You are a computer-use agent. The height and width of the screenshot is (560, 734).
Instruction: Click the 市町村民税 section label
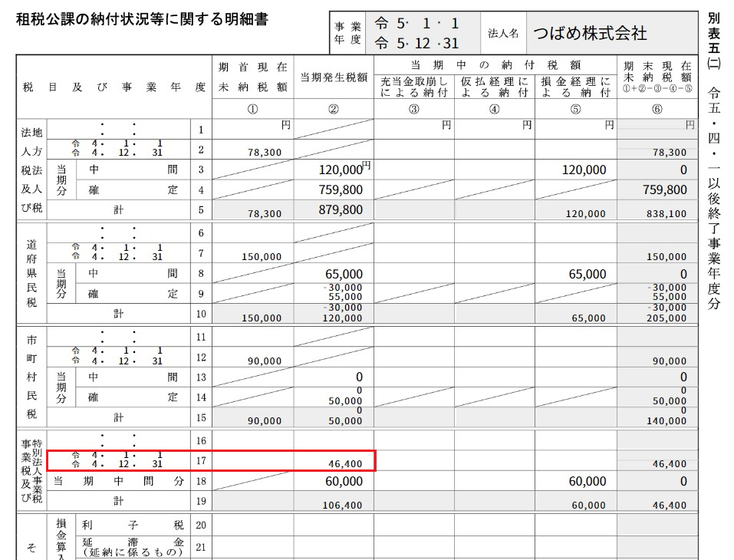(31, 377)
